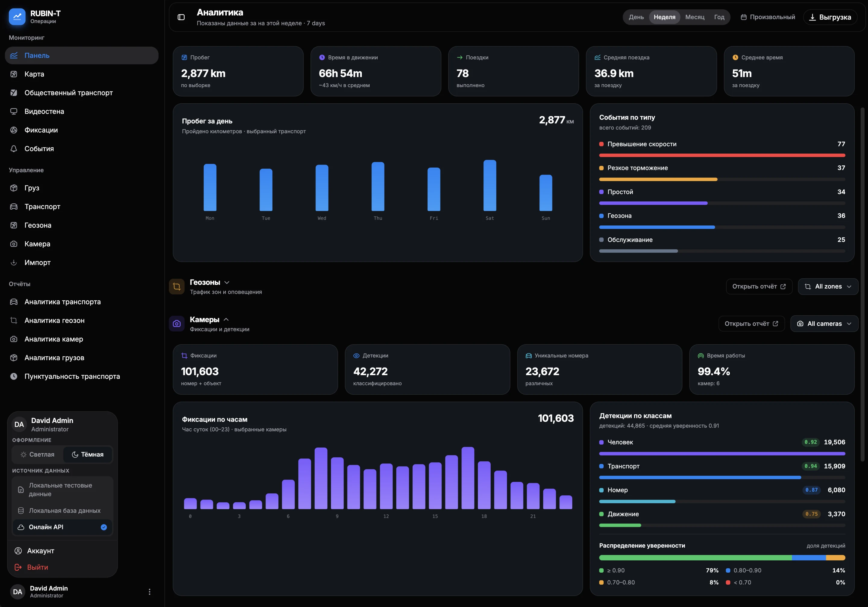Click the Онлайн API blue checkmark

point(104,527)
